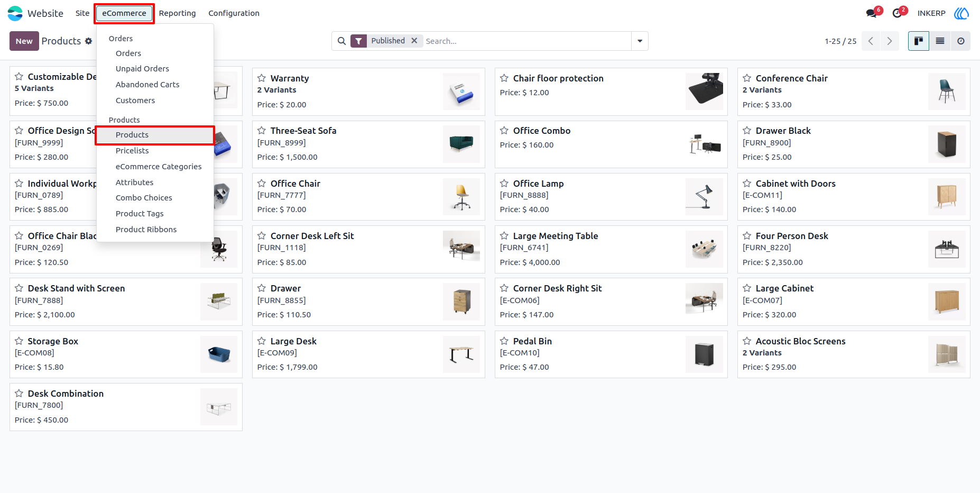
Task: Click the INKERP company name
Action: [931, 13]
